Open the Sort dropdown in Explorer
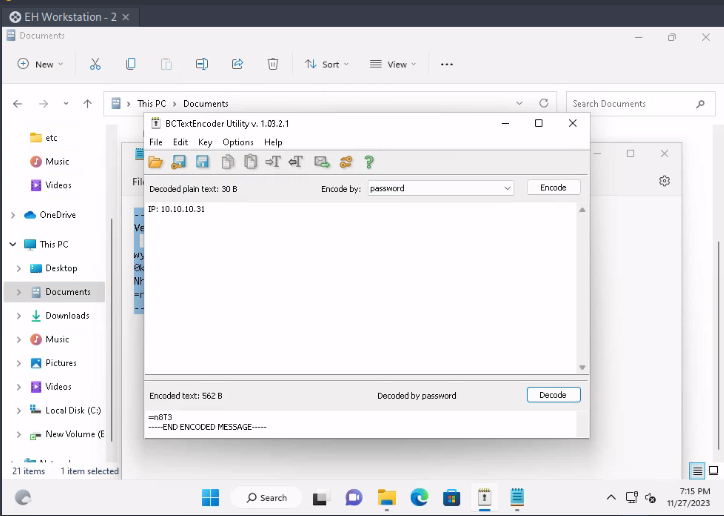This screenshot has height=516, width=724. click(327, 64)
